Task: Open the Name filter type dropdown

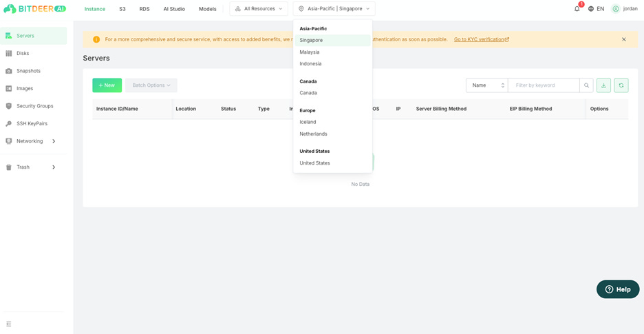Action: tap(486, 85)
